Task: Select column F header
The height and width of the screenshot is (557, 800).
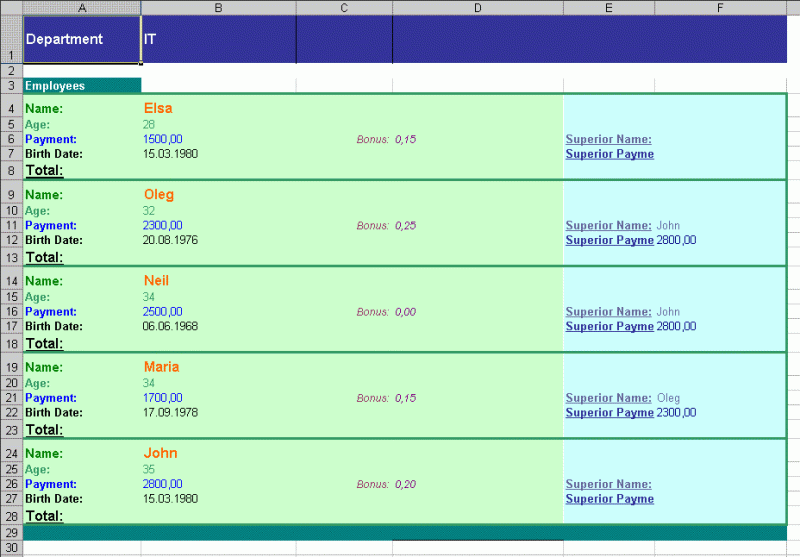Action: pos(720,8)
